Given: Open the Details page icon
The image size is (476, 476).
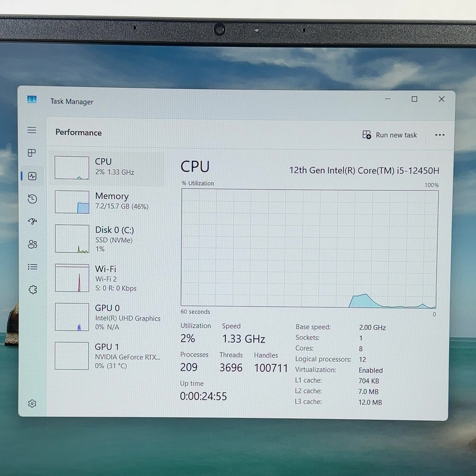Looking at the screenshot, I should coord(33,267).
